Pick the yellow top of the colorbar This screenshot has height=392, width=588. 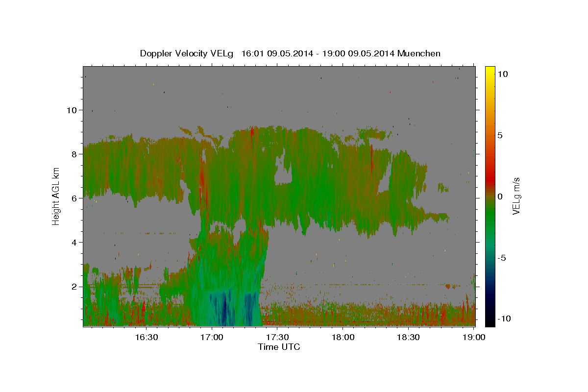click(490, 70)
